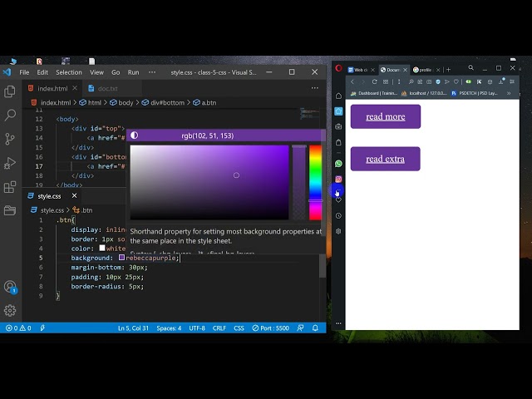Viewport: 532px width, 399px height.
Task: Reload the page in Opera
Action: [x=375, y=81]
